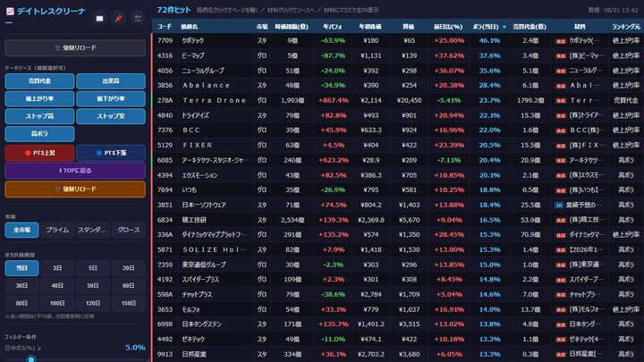This screenshot has height=362, width=644.
Task: Click the ¥20,450 price cell
Action: click(409, 100)
